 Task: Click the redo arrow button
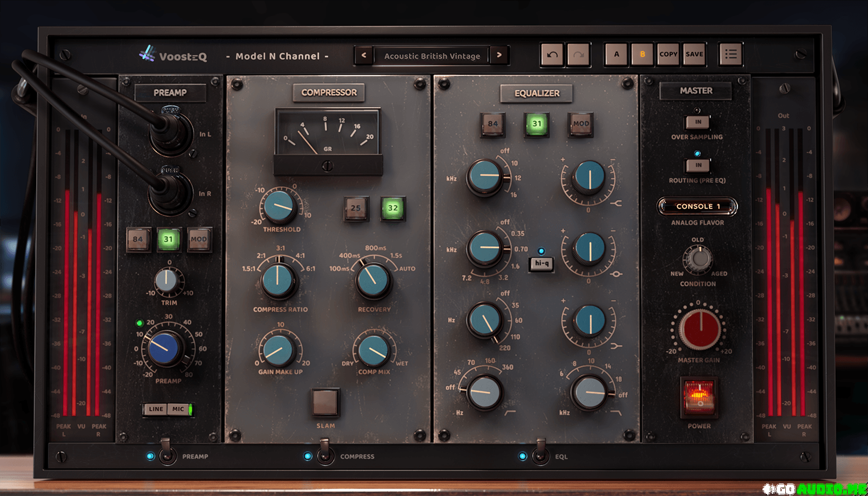pos(578,55)
